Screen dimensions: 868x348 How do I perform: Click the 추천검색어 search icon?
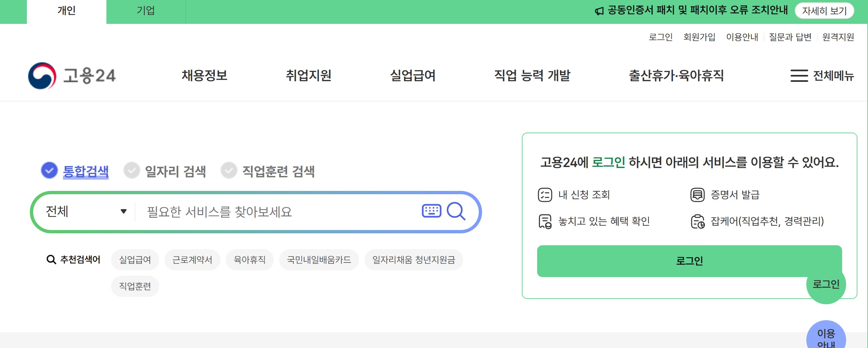coord(51,260)
